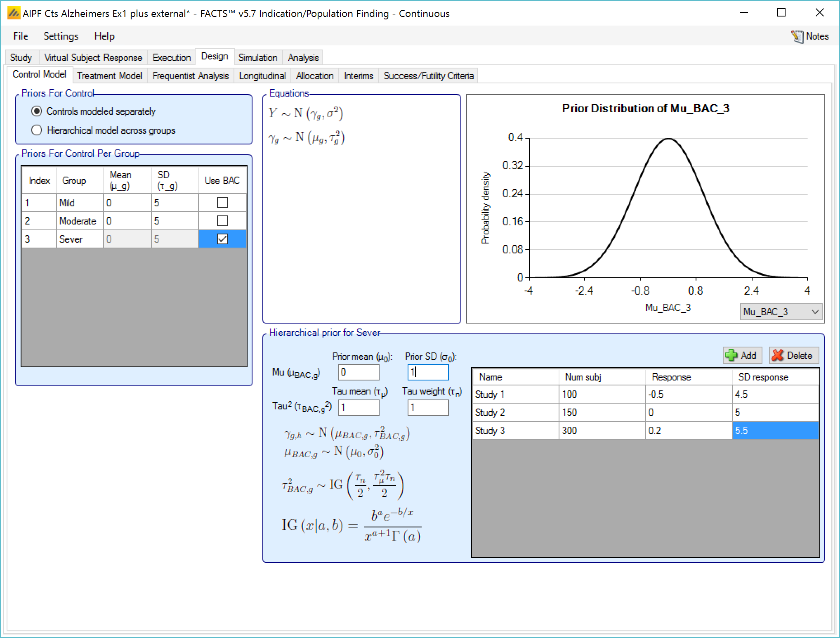This screenshot has width=840, height=638.
Task: Open the Success/Futility Criteria tab
Action: click(428, 76)
